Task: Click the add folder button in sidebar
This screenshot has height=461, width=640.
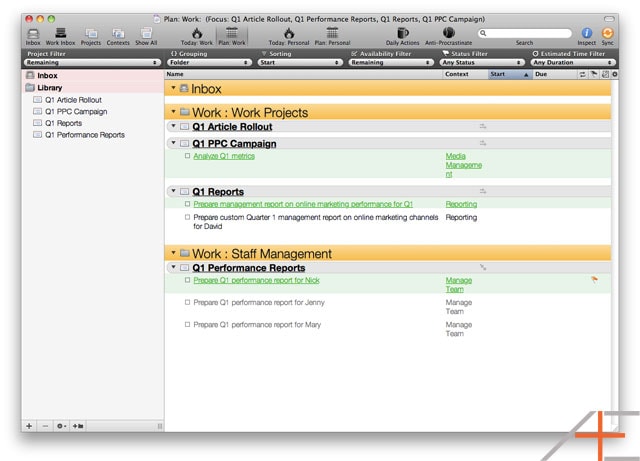Action: coord(78,426)
